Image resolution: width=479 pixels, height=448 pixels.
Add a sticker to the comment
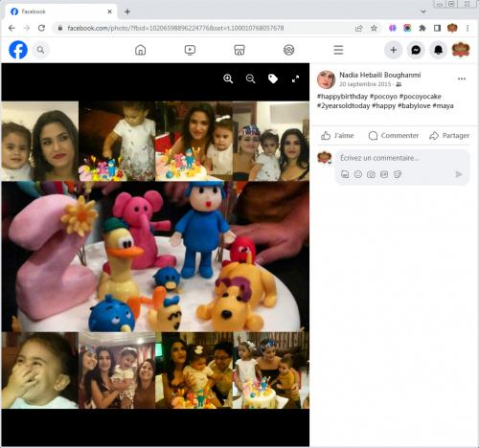pyautogui.click(x=397, y=174)
